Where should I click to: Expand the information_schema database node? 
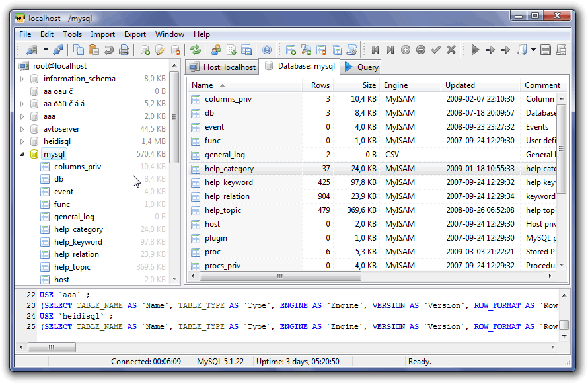click(x=22, y=79)
